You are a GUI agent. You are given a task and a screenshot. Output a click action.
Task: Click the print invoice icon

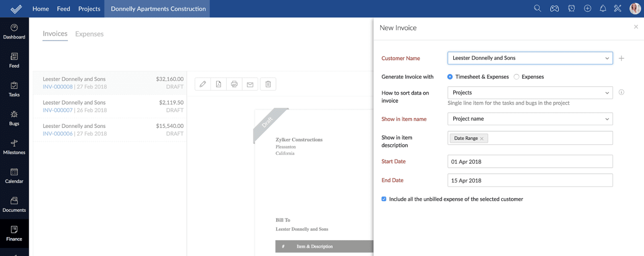click(x=234, y=84)
